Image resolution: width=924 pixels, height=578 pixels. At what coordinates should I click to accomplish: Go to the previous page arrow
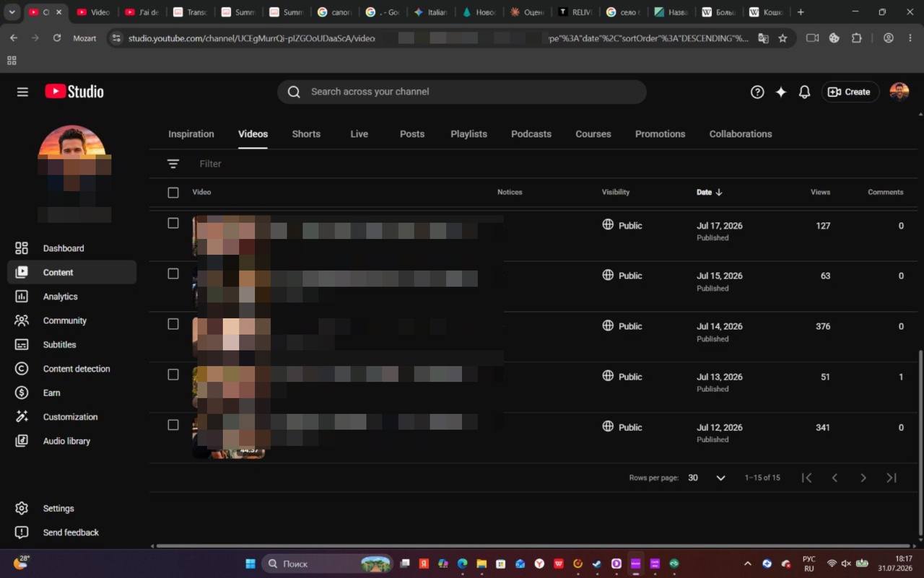pos(834,478)
